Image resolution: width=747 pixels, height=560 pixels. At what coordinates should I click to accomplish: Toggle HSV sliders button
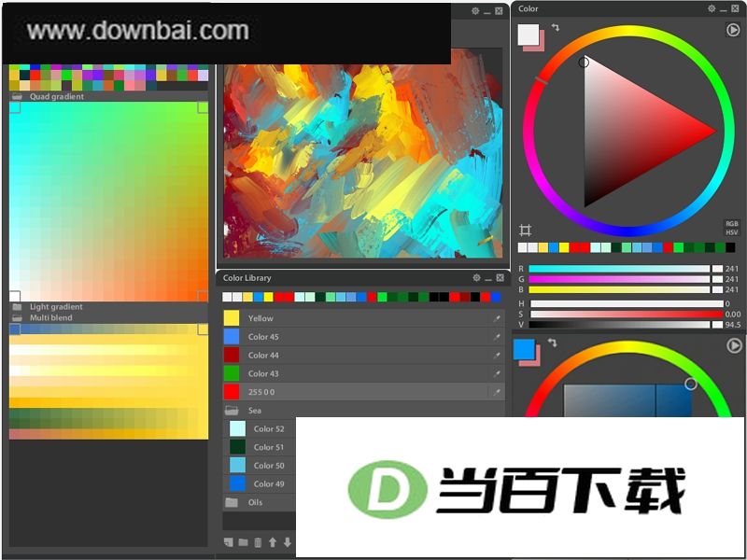tap(731, 232)
